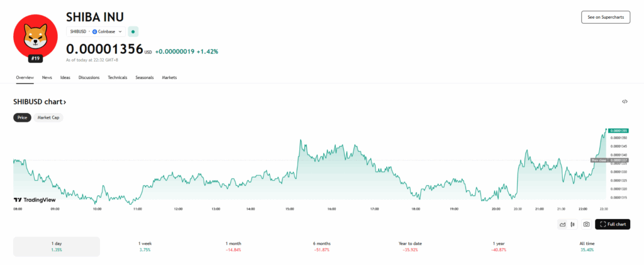Select the All time range

(x=586, y=246)
